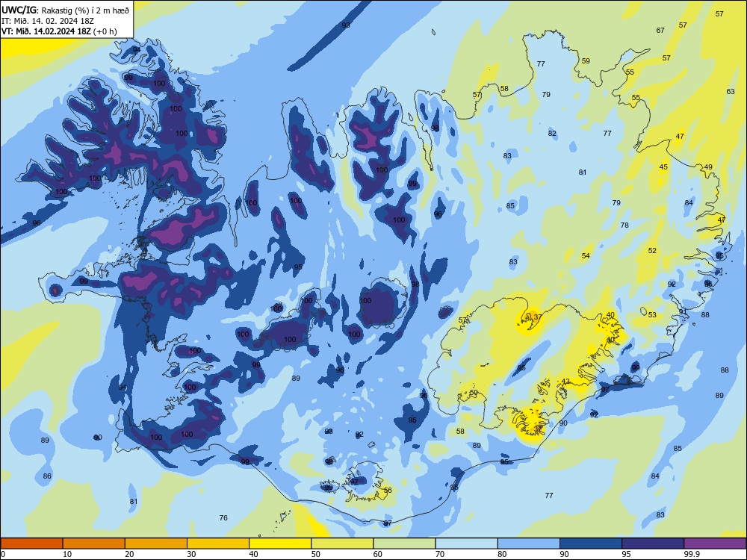Image resolution: width=747 pixels, height=560 pixels.
Task: Click the title 'UWC/IG: Rakastig (%) í 2 m hæð'
Action: click(65, 9)
